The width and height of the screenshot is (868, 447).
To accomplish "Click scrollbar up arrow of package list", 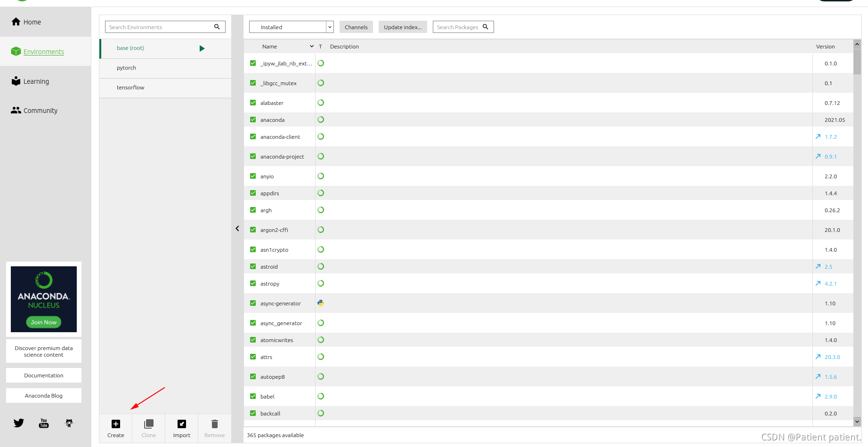I will 857,44.
